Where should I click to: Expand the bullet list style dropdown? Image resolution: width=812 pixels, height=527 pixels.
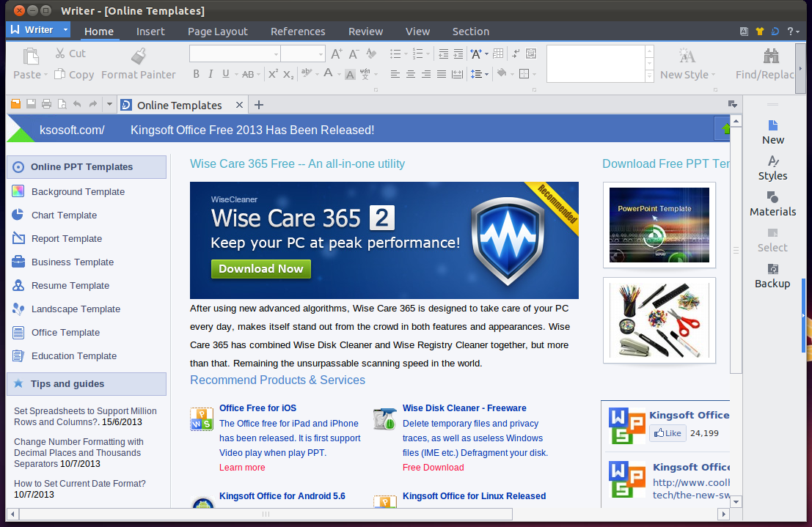click(x=406, y=54)
